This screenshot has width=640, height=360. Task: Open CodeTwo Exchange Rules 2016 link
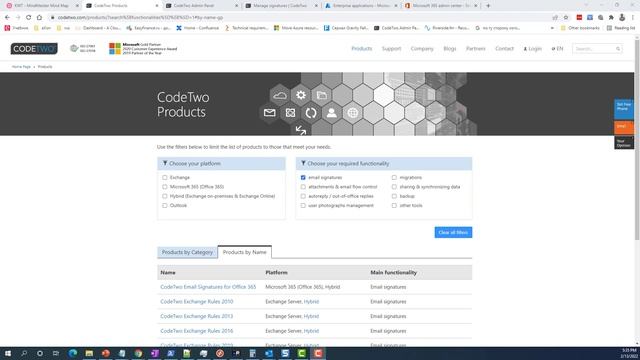point(197,331)
